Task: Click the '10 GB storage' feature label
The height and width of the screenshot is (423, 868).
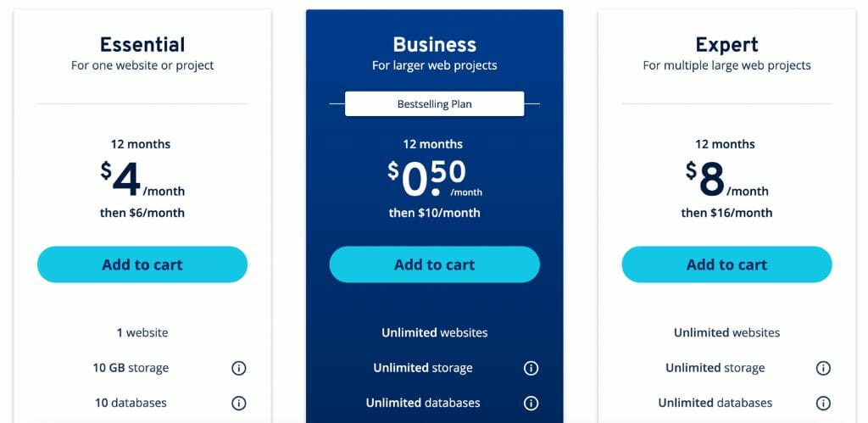Action: pos(131,368)
